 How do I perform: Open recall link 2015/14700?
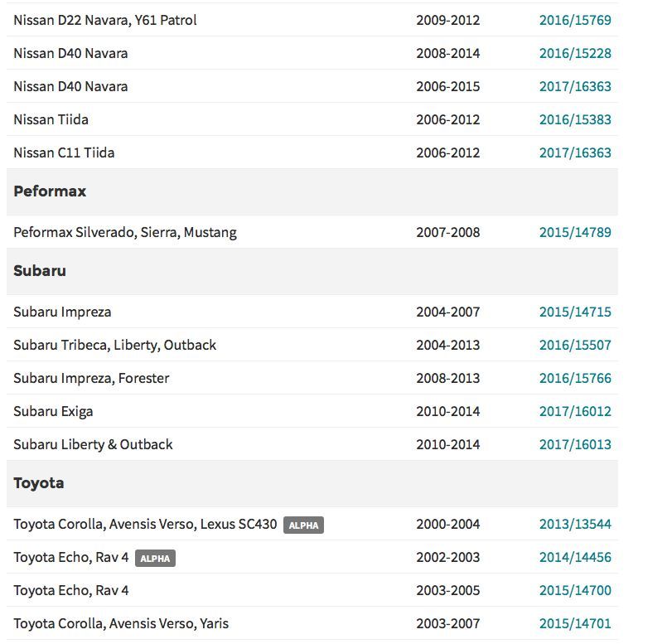pos(575,590)
